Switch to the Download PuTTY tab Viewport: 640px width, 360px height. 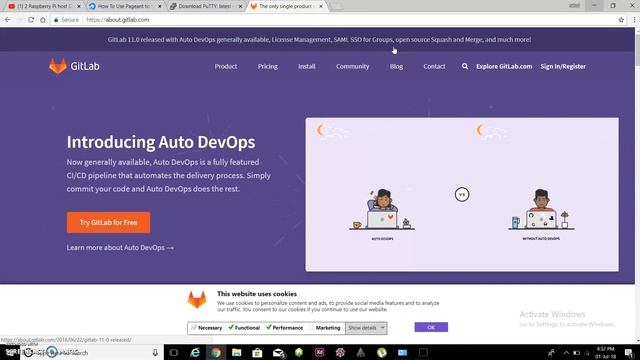point(205,6)
